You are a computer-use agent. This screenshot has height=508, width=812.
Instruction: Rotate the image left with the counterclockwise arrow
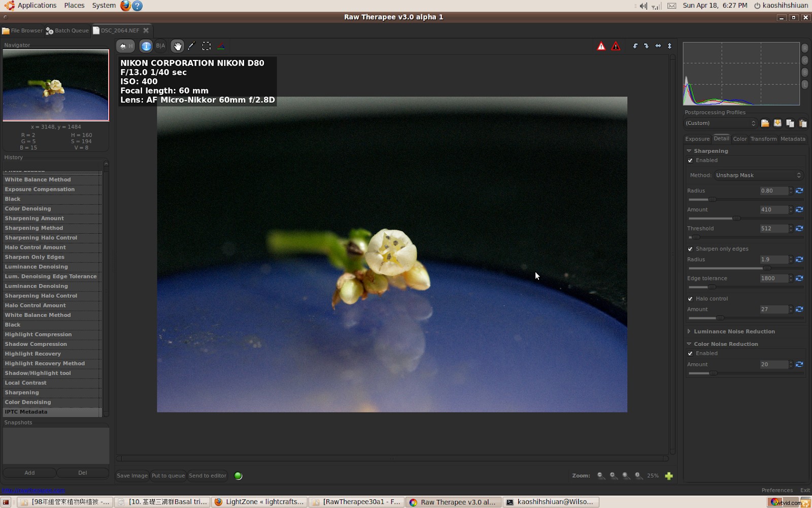click(635, 46)
